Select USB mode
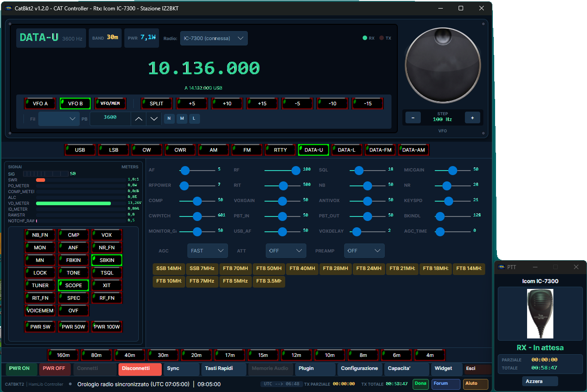The image size is (587, 392). pos(80,150)
